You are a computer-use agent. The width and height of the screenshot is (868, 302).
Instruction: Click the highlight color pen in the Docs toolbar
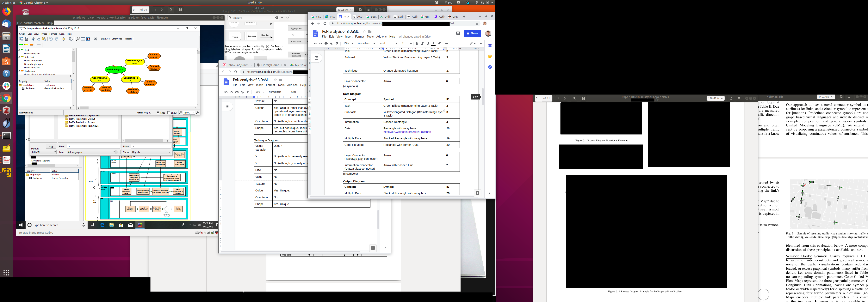439,44
